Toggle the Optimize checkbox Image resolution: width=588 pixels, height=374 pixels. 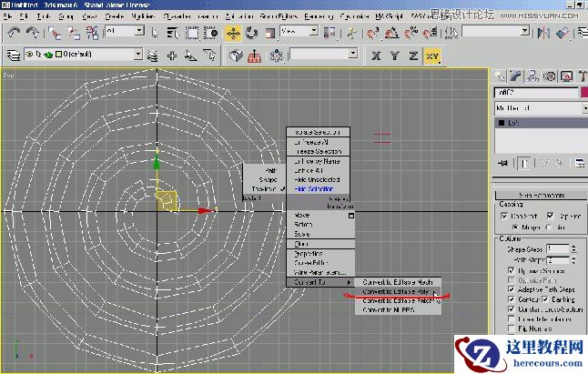pos(511,272)
